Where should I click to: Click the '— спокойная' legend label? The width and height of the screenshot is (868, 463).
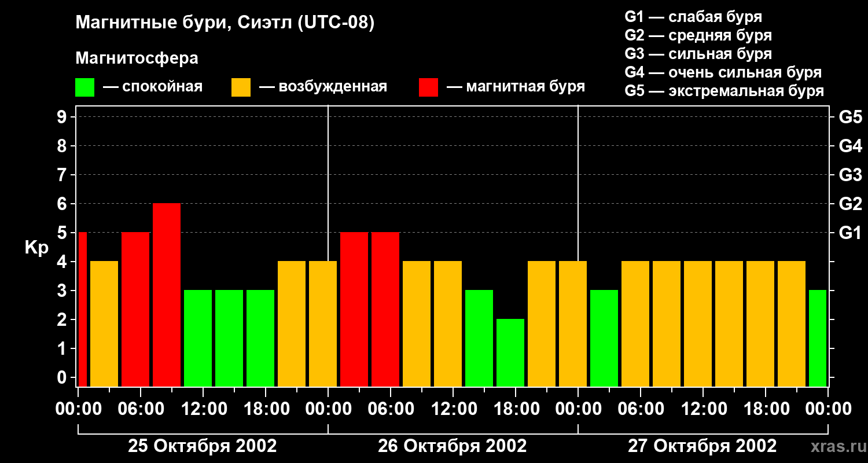(153, 87)
